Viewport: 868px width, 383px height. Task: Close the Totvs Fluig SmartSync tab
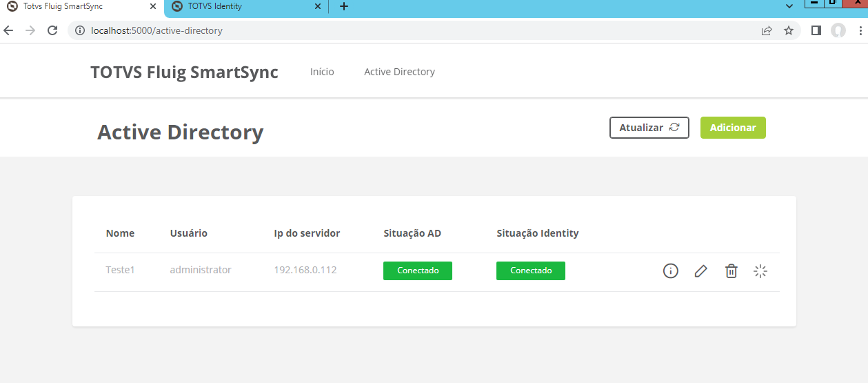(152, 7)
